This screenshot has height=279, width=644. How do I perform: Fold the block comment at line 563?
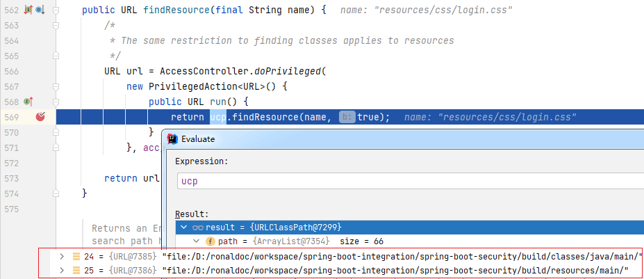pos(56,26)
